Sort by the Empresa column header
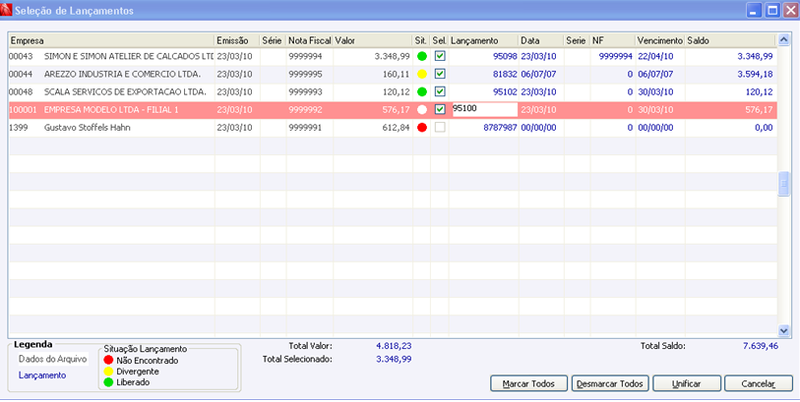Viewport: 800px width, 402px height. click(x=111, y=40)
